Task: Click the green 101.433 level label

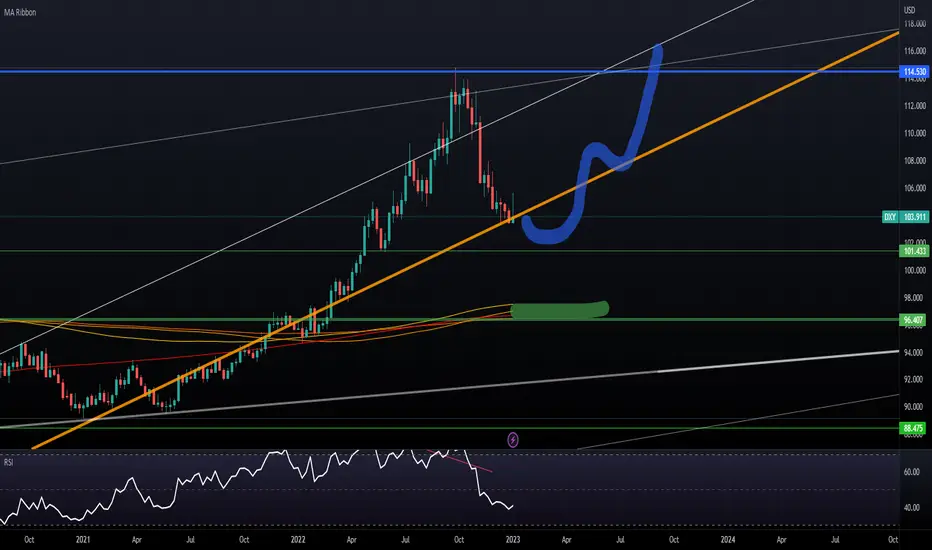Action: (914, 251)
